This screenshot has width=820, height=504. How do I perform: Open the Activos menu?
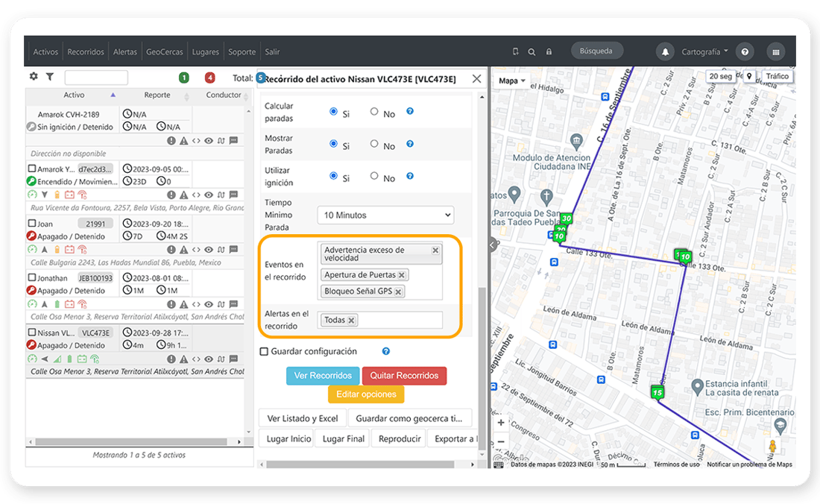[x=45, y=51]
